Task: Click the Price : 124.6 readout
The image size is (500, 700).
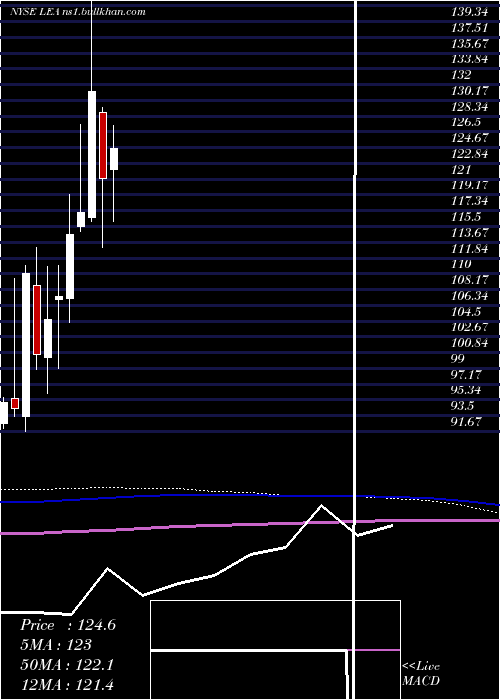Action: 68,625
